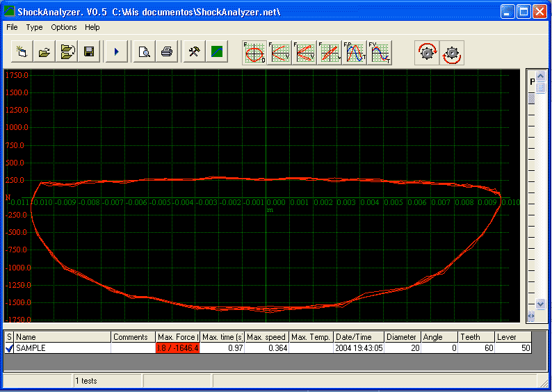Image resolution: width=552 pixels, height=392 pixels.
Task: Open the Options menu
Action: (64, 27)
